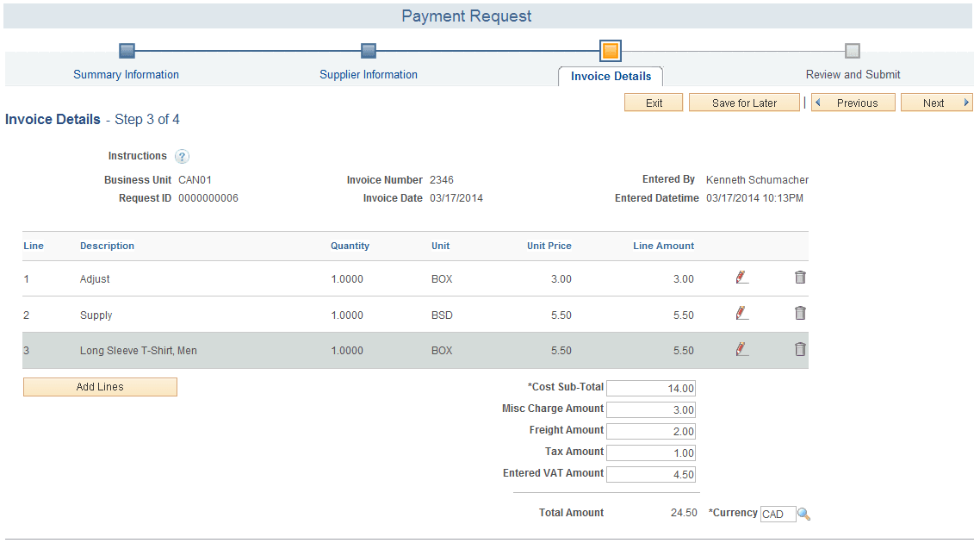980x543 pixels.
Task: Click the Save for Later button
Action: 743,102
